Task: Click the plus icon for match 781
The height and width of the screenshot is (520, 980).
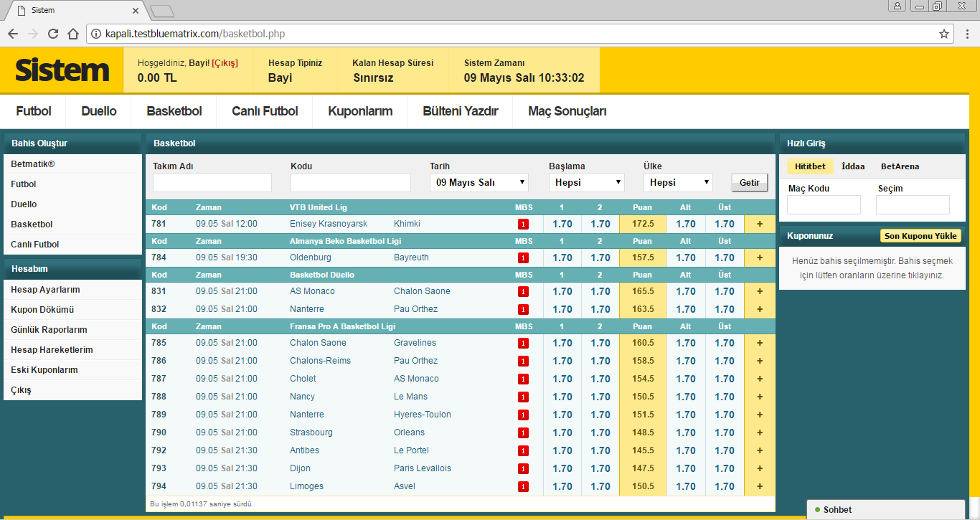Action: click(x=760, y=224)
